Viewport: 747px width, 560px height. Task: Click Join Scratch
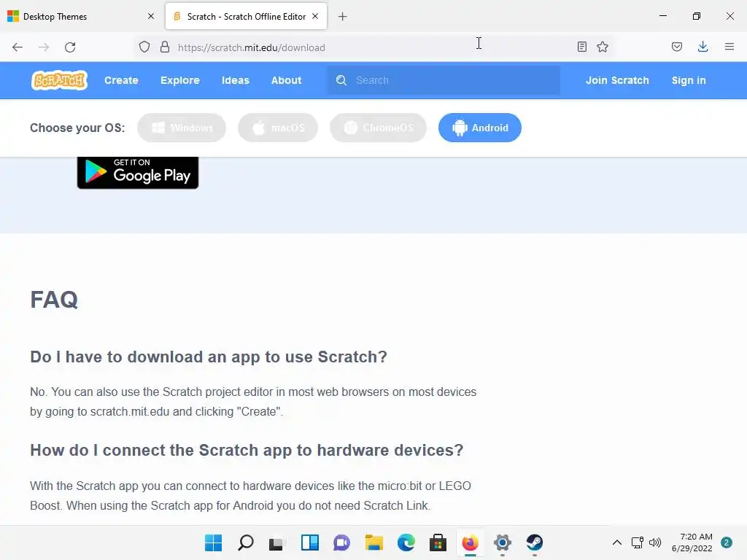617,80
